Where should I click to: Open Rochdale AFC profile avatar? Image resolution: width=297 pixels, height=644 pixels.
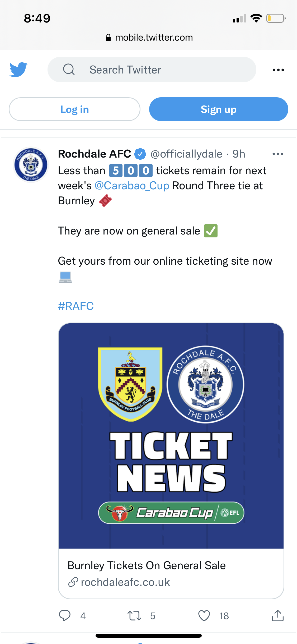(x=31, y=164)
